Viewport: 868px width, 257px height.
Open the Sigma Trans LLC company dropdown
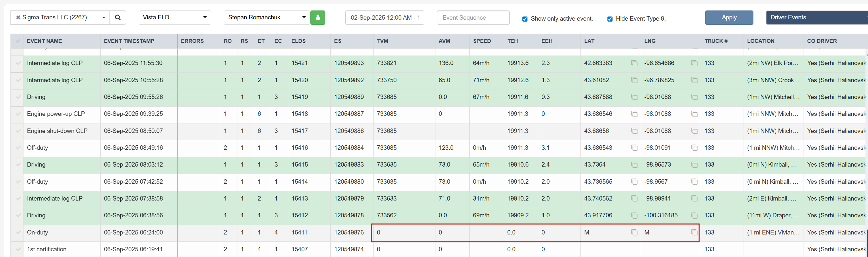(x=60, y=17)
